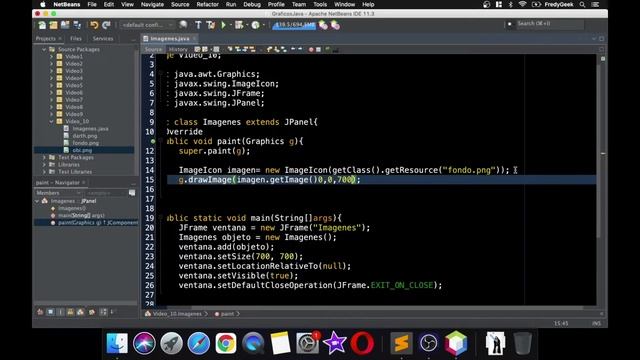Click the Search input field
This screenshot has height=360, width=640.
(x=549, y=24)
